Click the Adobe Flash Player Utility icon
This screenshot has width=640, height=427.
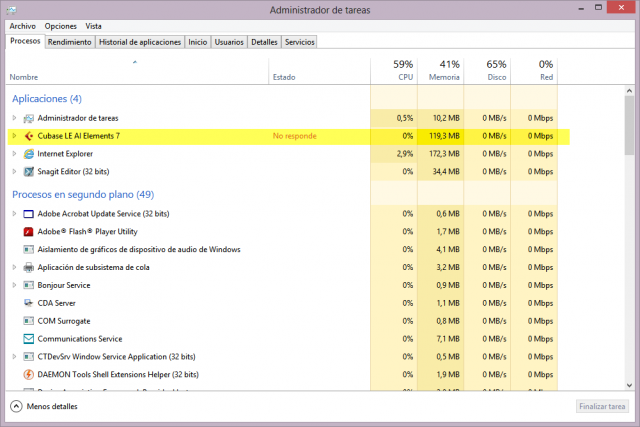tap(29, 232)
